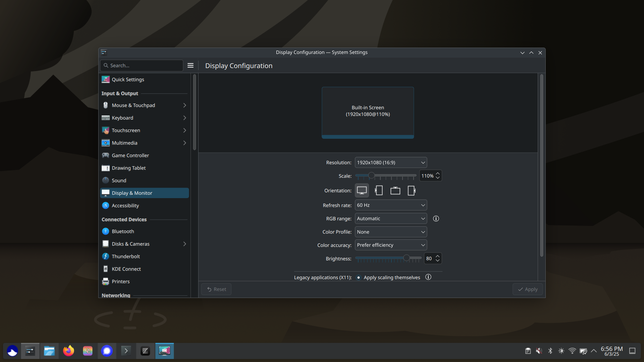Click the Apply button

[528, 289]
